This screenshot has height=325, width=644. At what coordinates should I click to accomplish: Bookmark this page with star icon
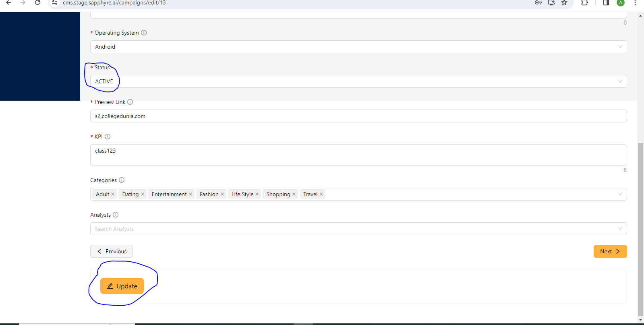click(564, 2)
